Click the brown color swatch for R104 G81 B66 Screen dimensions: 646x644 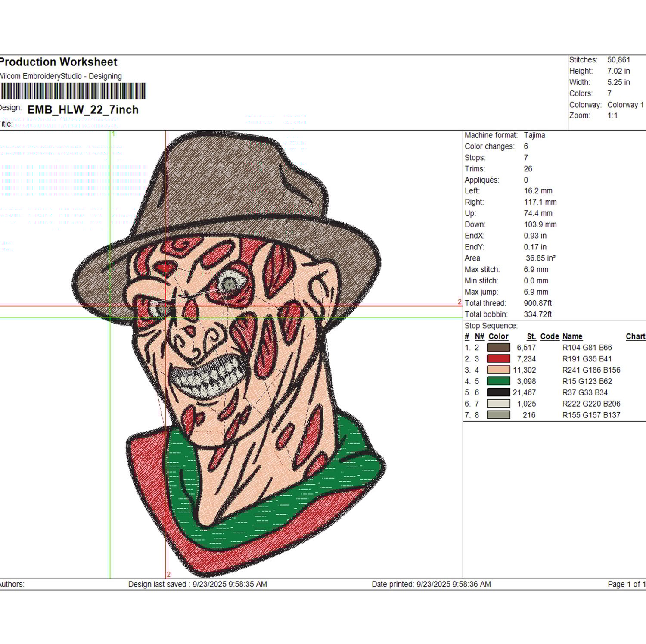498,347
